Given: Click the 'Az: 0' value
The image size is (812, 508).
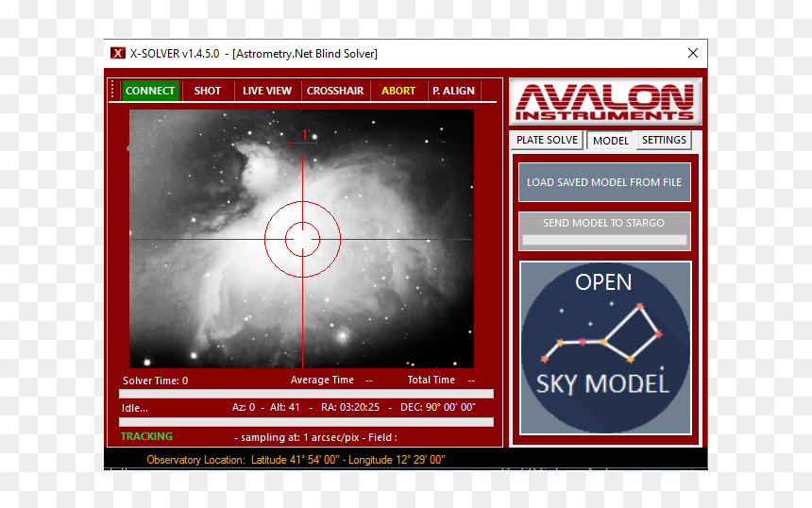Looking at the screenshot, I should (x=244, y=408).
